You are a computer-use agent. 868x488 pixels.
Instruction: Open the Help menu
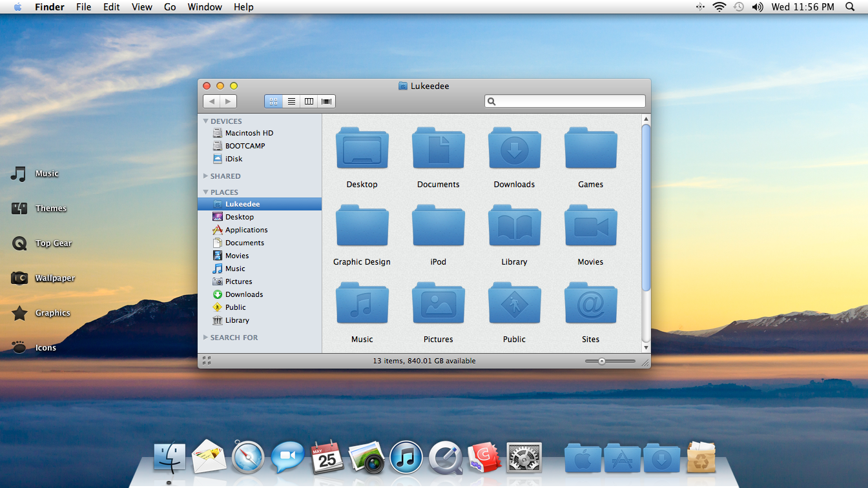pos(243,7)
